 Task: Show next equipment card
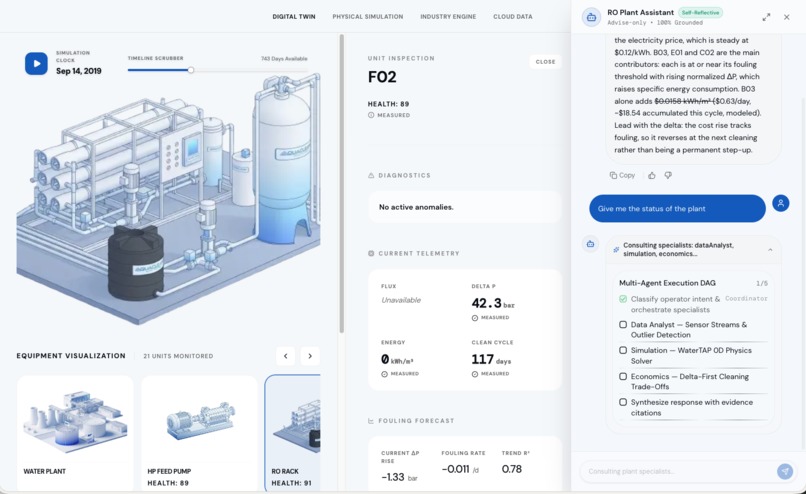click(x=310, y=356)
